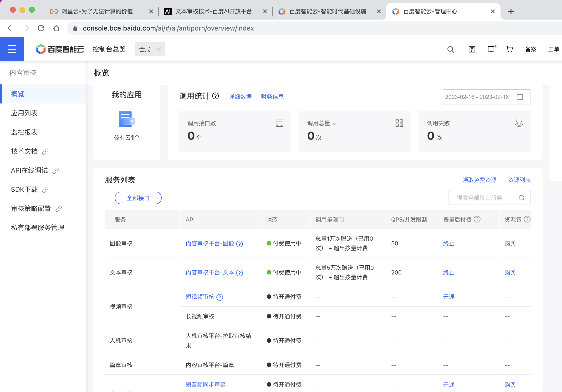Open the date range picker 2023-02-16
The image size is (562, 392).
click(487, 97)
